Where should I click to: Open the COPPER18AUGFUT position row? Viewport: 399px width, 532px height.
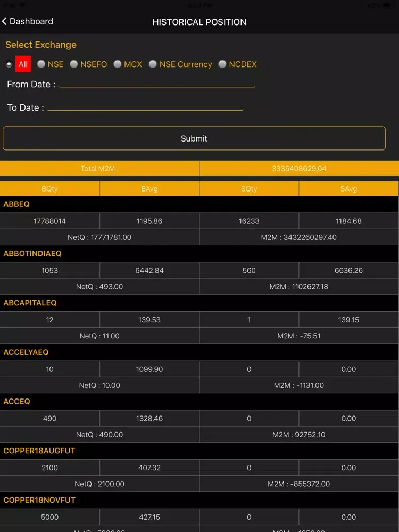coord(199,451)
